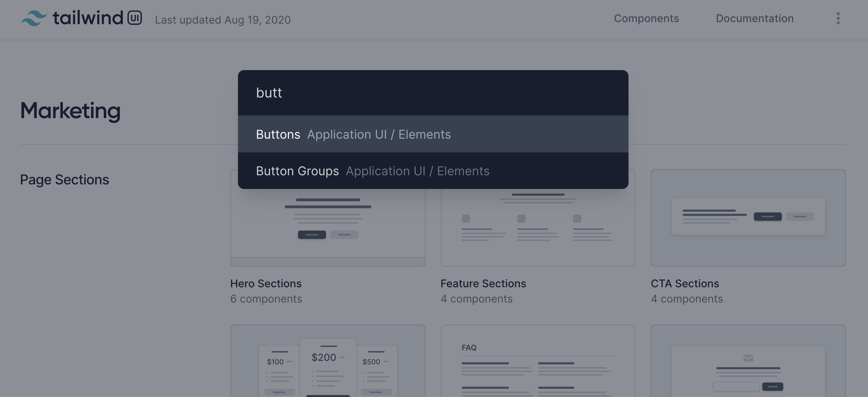
Task: Open the three-dot overflow menu
Action: click(838, 18)
